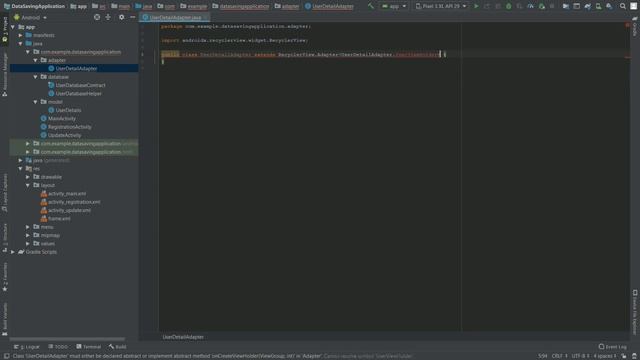
Task: Click the Search Everywhere magnifier icon
Action: (x=623, y=6)
